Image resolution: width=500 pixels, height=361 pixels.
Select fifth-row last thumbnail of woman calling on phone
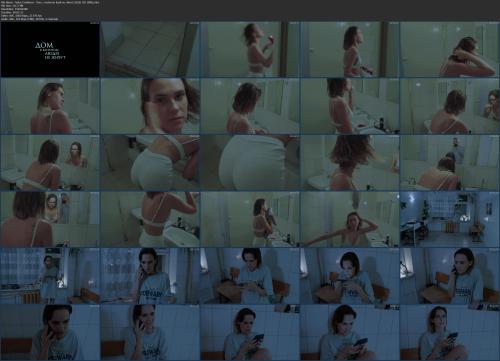pyautogui.click(x=450, y=276)
